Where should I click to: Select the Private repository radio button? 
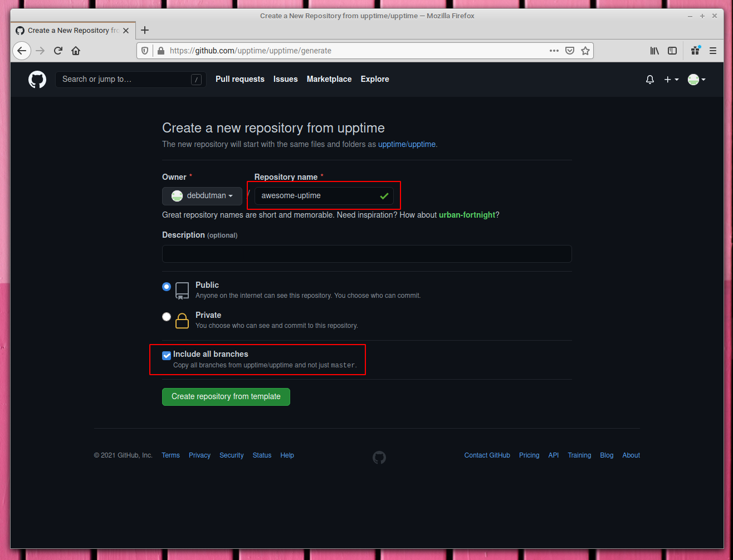pyautogui.click(x=166, y=316)
